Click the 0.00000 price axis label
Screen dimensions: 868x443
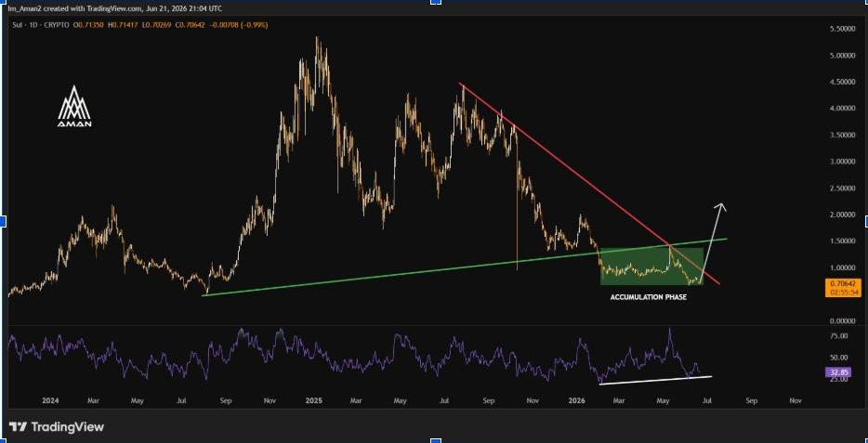(841, 320)
